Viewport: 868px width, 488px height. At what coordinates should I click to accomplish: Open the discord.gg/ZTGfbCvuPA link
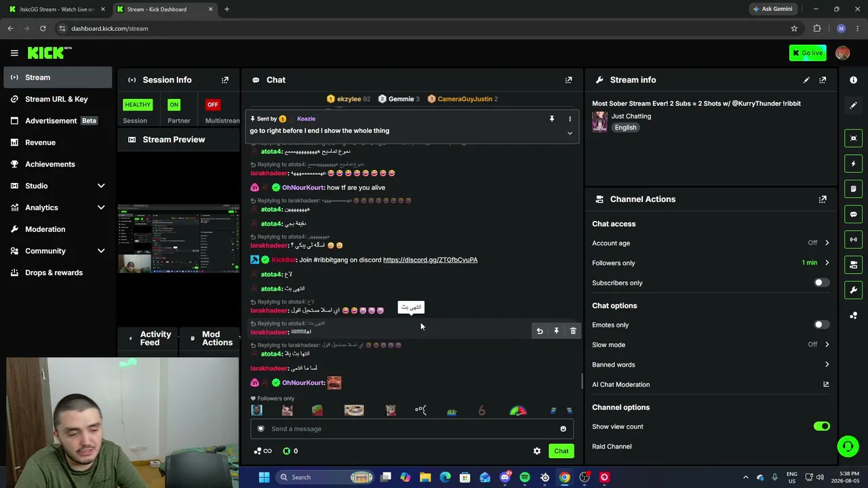point(430,260)
